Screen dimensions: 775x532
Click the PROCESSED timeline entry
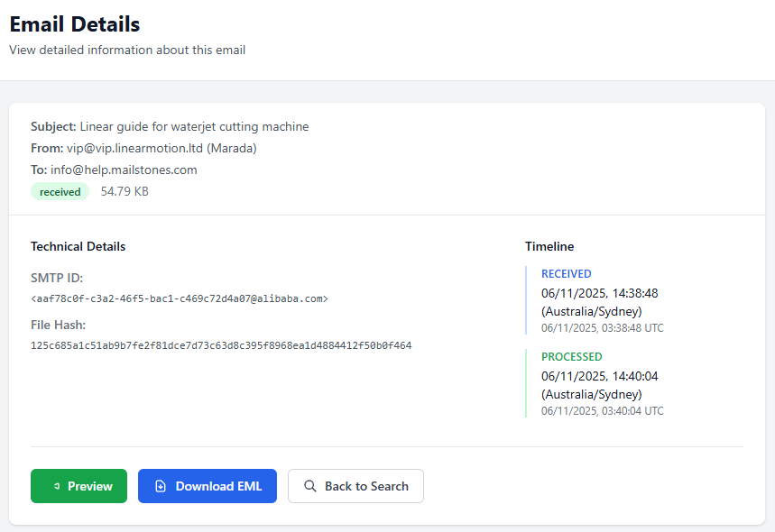click(572, 356)
